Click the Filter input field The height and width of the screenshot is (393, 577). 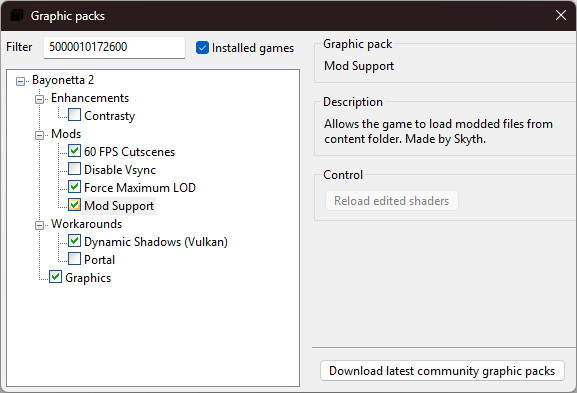(x=114, y=47)
